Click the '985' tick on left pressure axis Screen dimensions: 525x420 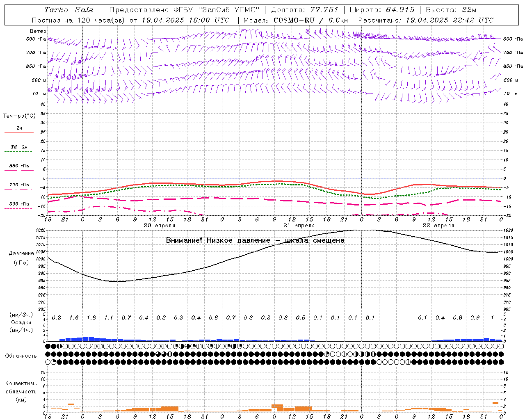pos(42,281)
